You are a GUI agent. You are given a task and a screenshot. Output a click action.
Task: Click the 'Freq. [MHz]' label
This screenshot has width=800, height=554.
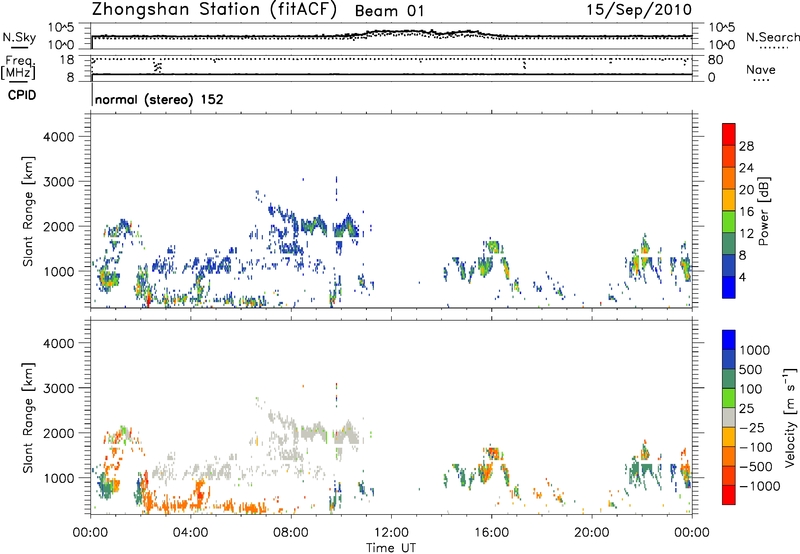coord(18,67)
